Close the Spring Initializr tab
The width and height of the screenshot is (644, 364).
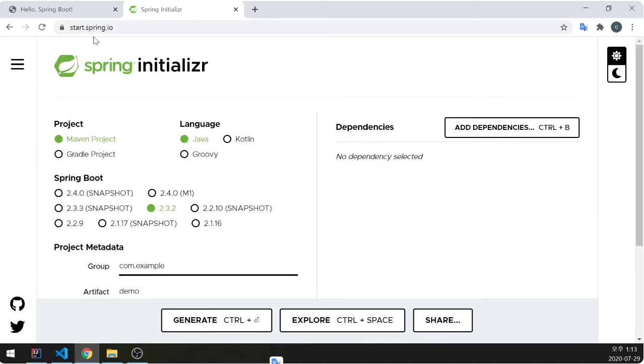point(235,10)
